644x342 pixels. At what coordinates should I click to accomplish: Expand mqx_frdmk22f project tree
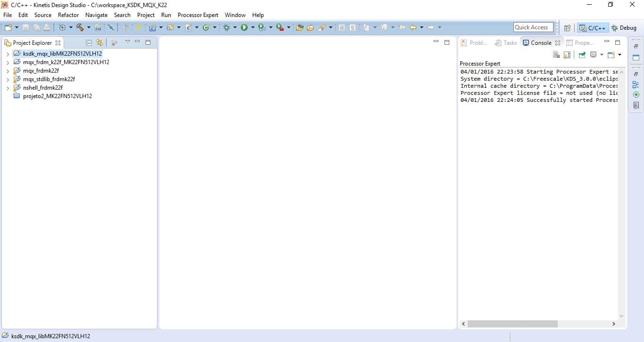pyautogui.click(x=8, y=71)
